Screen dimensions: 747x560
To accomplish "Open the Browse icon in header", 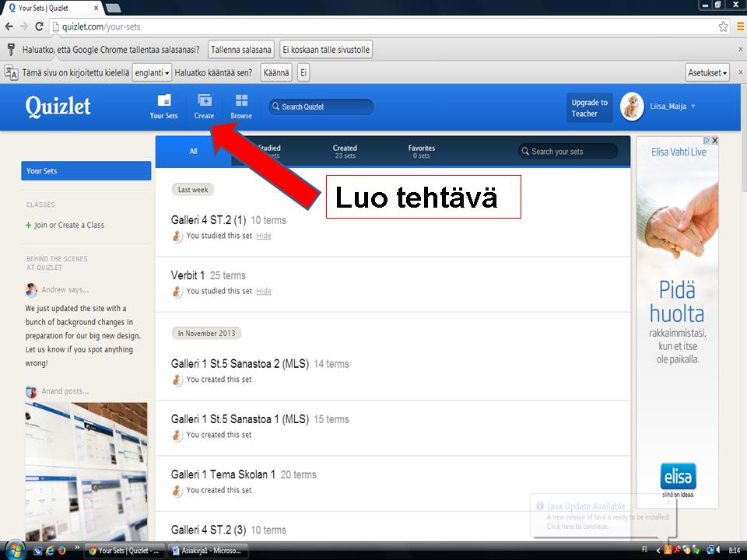I will (241, 106).
